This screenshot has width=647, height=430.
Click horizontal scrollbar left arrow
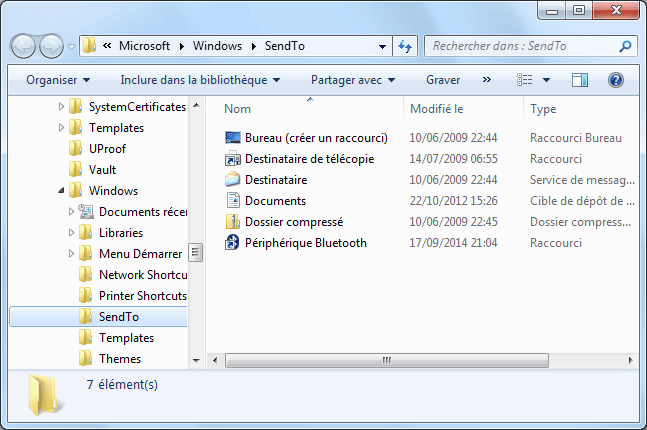[215, 360]
